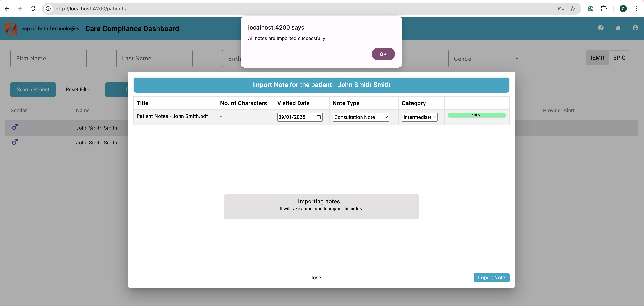Expand the Intermediate category dropdown
Image resolution: width=644 pixels, height=306 pixels.
coord(419,117)
